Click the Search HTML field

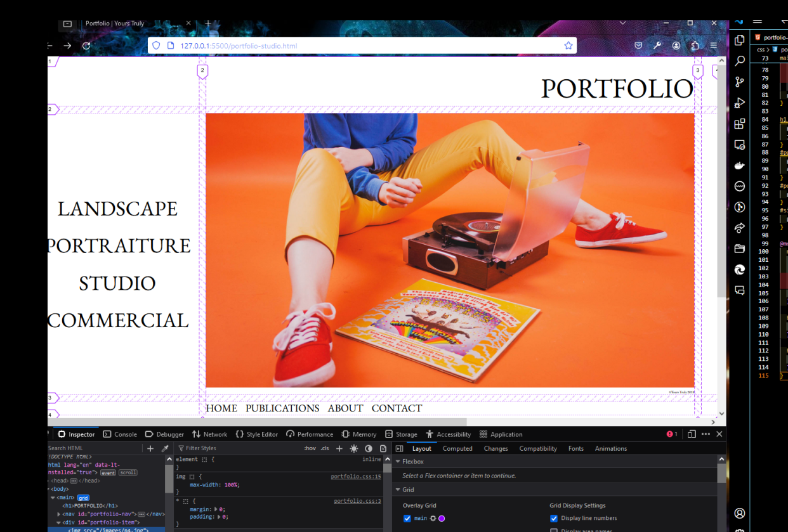point(95,448)
